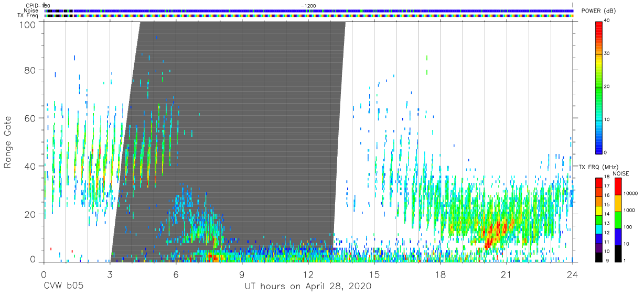Viewport: 644px width, 297px height.
Task: Click the 15 tick on UT hours axis
Action: [x=374, y=274]
